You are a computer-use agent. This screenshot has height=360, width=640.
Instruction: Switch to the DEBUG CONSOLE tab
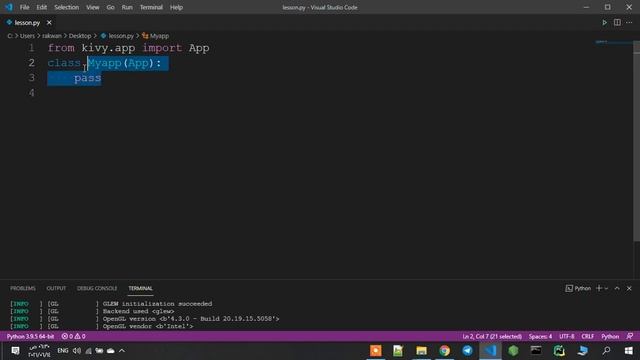point(97,288)
